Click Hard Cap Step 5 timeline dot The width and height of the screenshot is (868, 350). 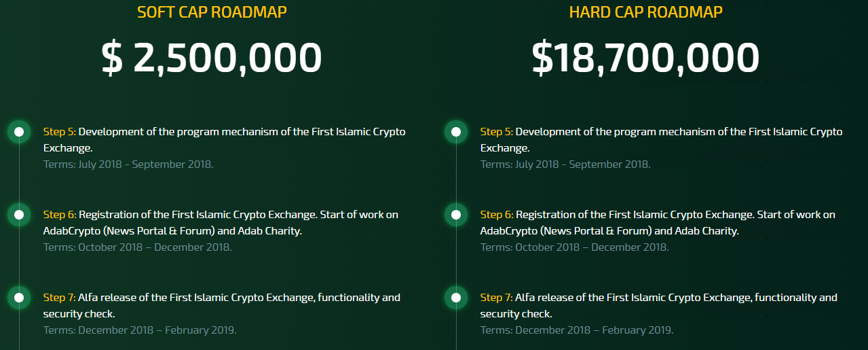(x=456, y=132)
